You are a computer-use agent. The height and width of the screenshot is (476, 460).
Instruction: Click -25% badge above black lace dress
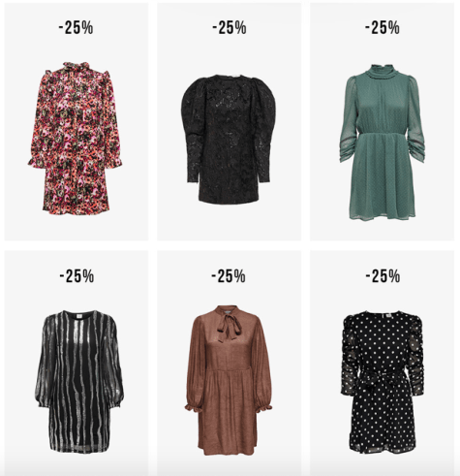230,27
